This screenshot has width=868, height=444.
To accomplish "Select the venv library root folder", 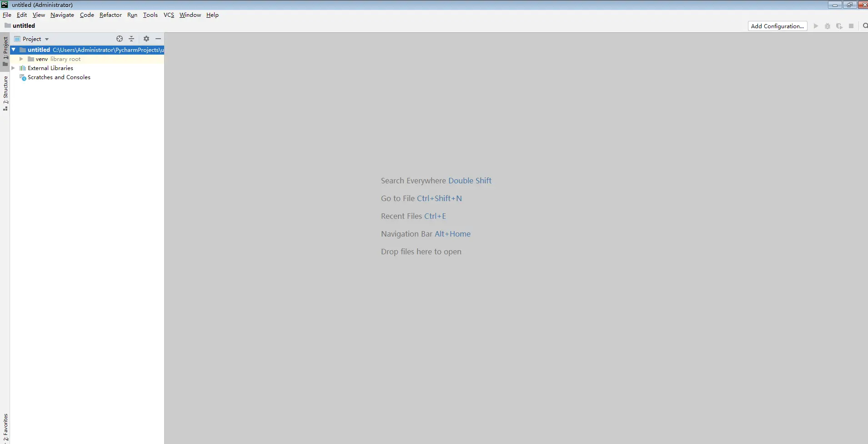I will [87, 59].
